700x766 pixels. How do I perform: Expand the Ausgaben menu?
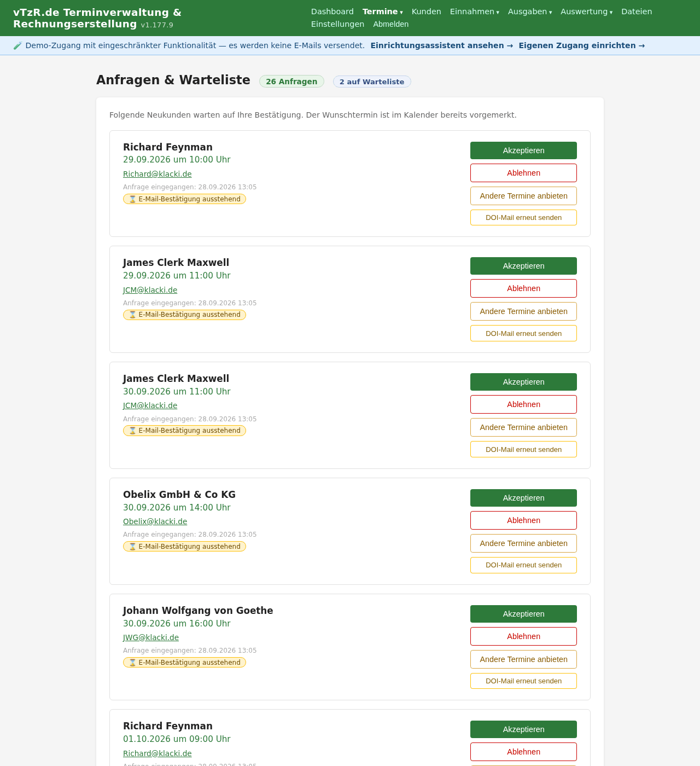pyautogui.click(x=529, y=11)
